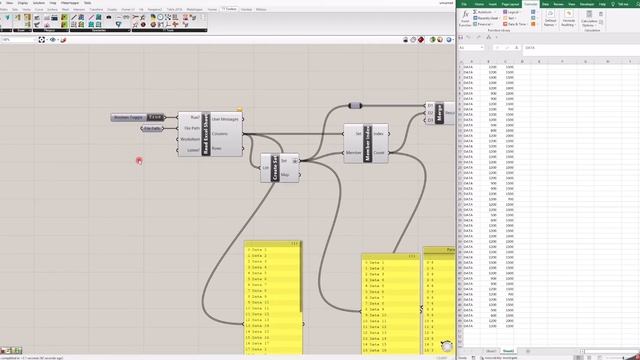Click the fx button beside the formula bar
The width and height of the screenshot is (640, 360).
516,48
